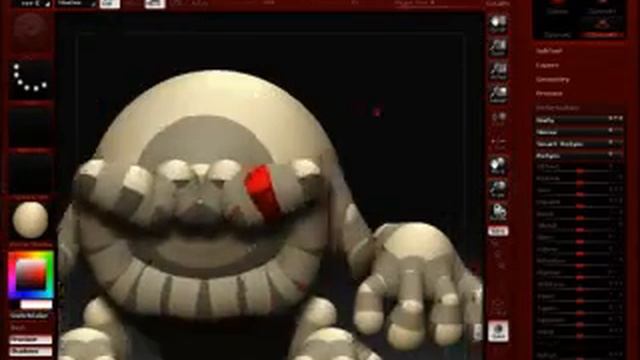This screenshot has height=360, width=640.
Task: Expand the Preview sub-palette
Action: [x=549, y=93]
